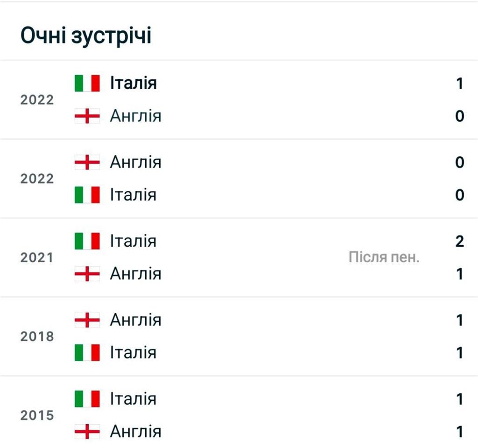
Task: Click Italy flag in the 2015 match
Action: [87, 399]
